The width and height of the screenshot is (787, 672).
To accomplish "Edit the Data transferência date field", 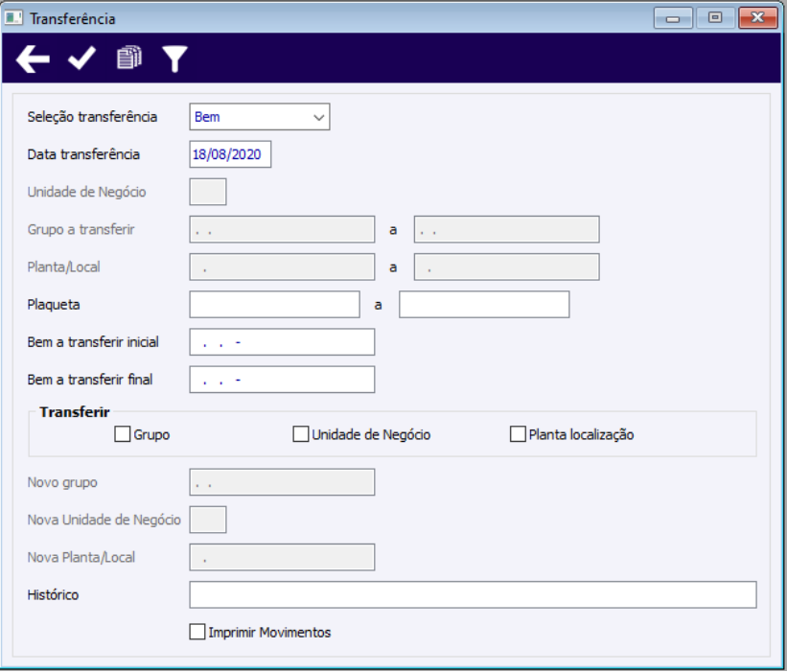I will point(230,154).
